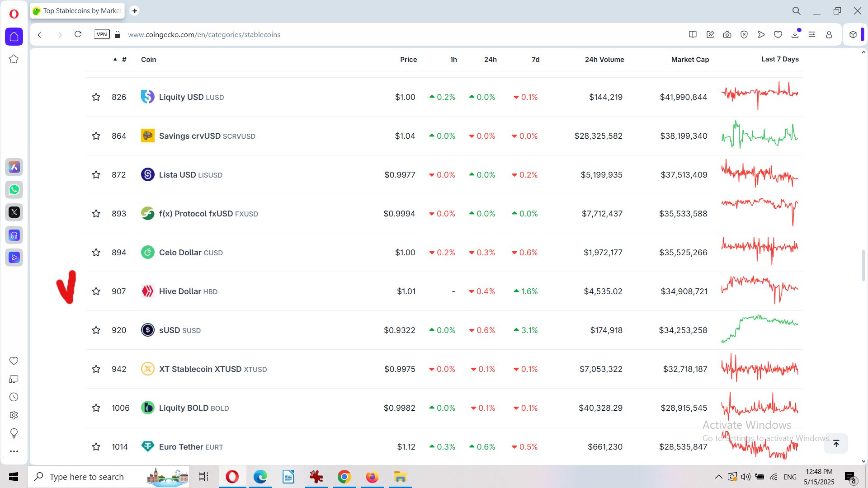The height and width of the screenshot is (488, 868).
Task: Star the XT Stablecoin XTUSD row
Action: pyautogui.click(x=96, y=369)
